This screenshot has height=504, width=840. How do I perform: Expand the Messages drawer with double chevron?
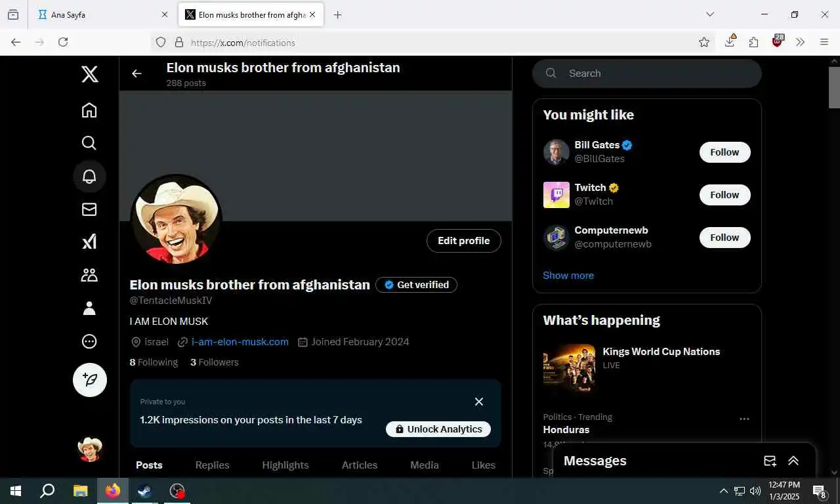pos(793,461)
